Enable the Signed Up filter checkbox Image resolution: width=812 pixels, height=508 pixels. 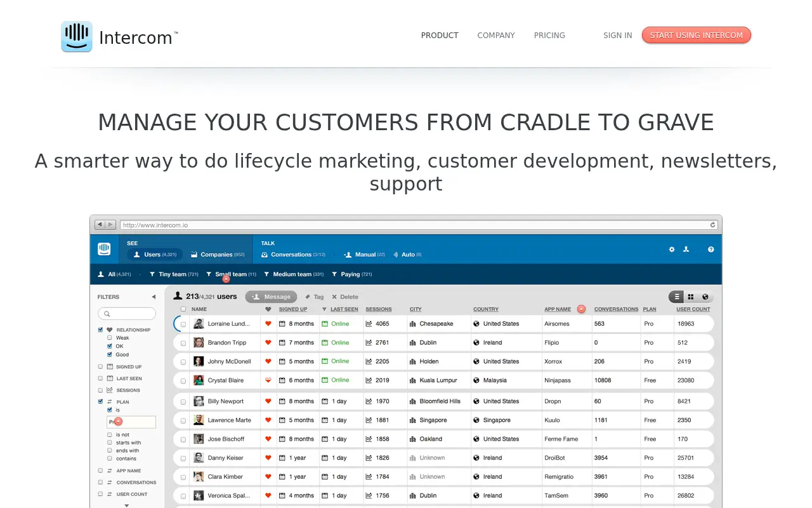[x=100, y=366]
